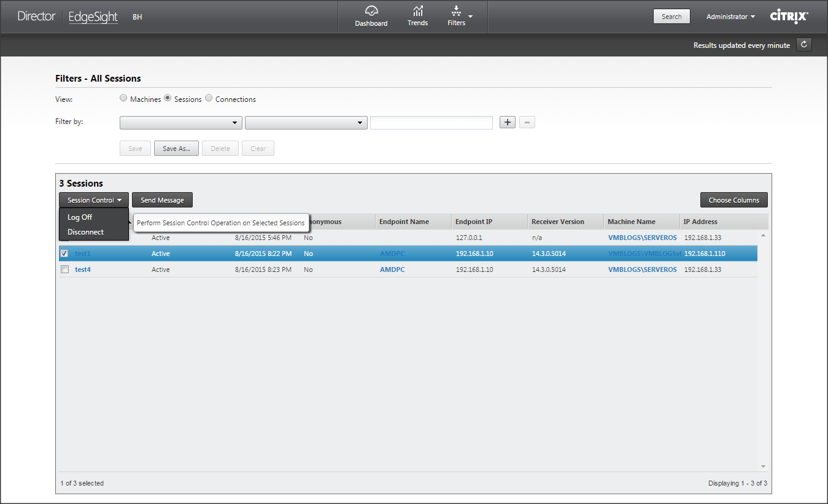This screenshot has width=828, height=504.
Task: Expand the first Filter by dropdown
Action: (x=180, y=123)
